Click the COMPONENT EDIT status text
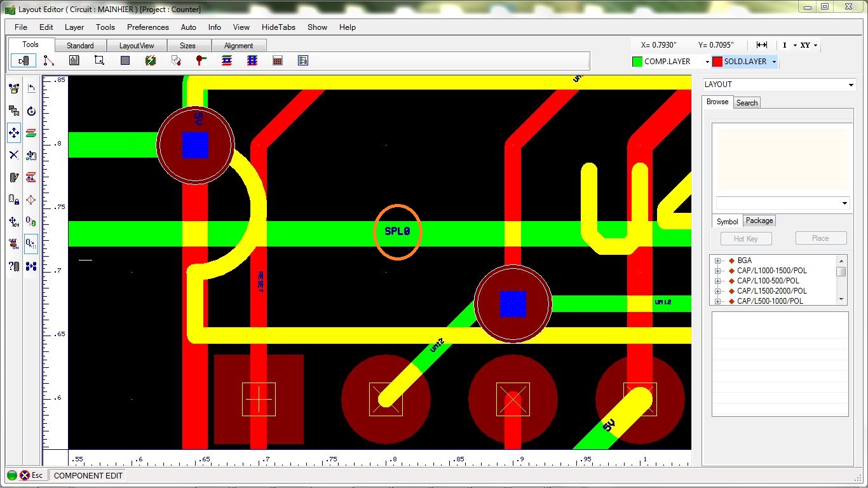Screen dimensions: 868x488 tap(88, 475)
